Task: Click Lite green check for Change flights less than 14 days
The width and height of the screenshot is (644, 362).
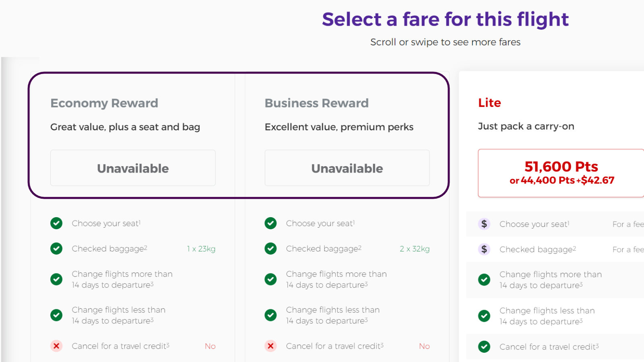Action: pos(484,316)
